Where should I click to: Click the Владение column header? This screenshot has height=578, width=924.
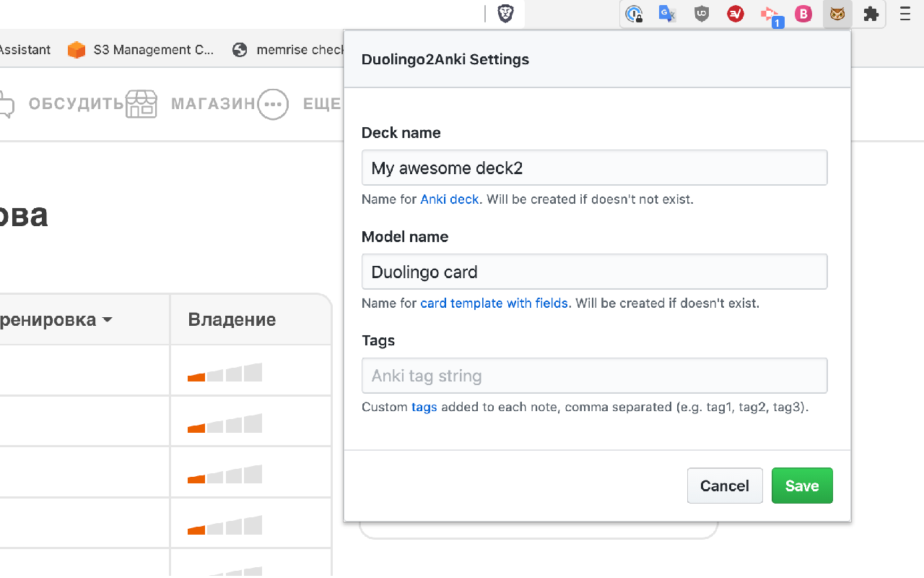click(x=232, y=319)
